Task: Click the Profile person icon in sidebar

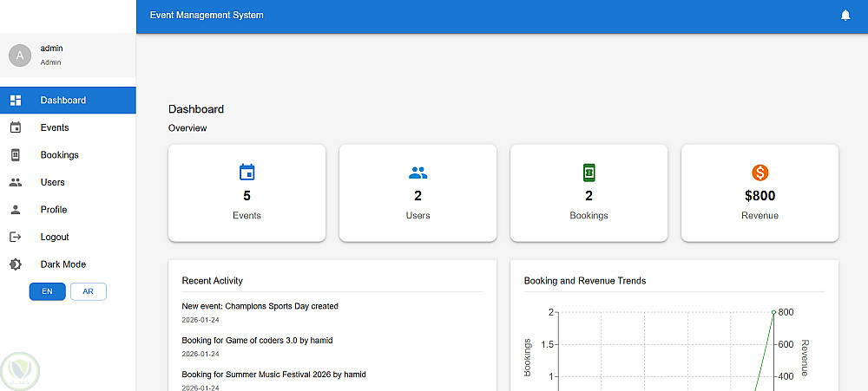Action: (16, 209)
